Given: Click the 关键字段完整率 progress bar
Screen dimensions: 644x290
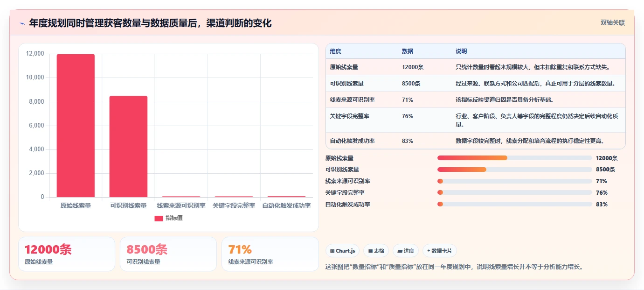Looking at the screenshot, I should coord(514,192).
